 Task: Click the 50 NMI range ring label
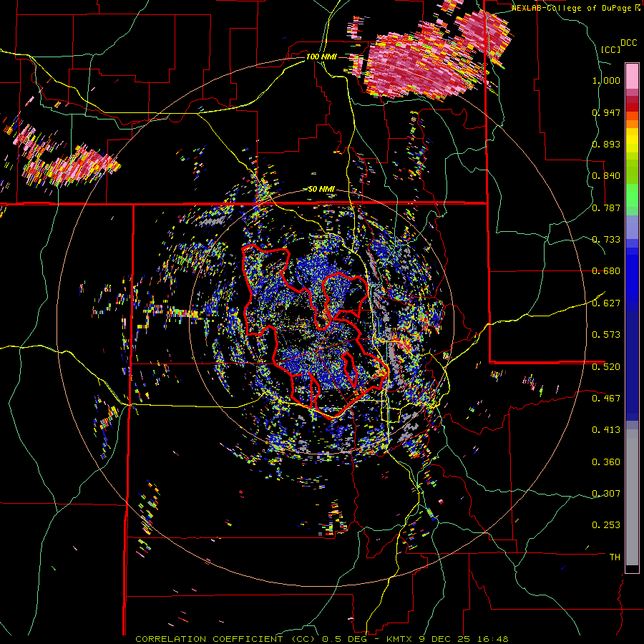click(x=321, y=189)
